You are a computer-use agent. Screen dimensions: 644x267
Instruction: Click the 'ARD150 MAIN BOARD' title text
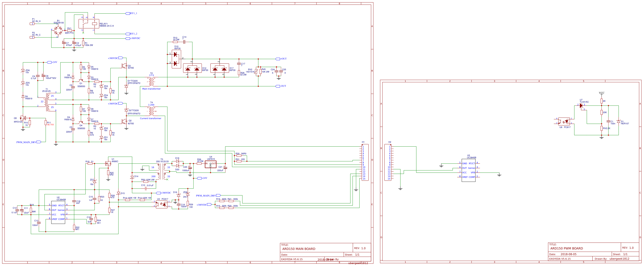(x=299, y=249)
